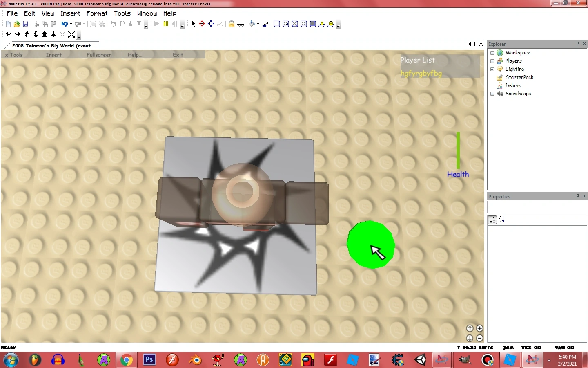This screenshot has height=368, width=588.
Task: Click the camera tilt up arrow button
Action: point(470,328)
